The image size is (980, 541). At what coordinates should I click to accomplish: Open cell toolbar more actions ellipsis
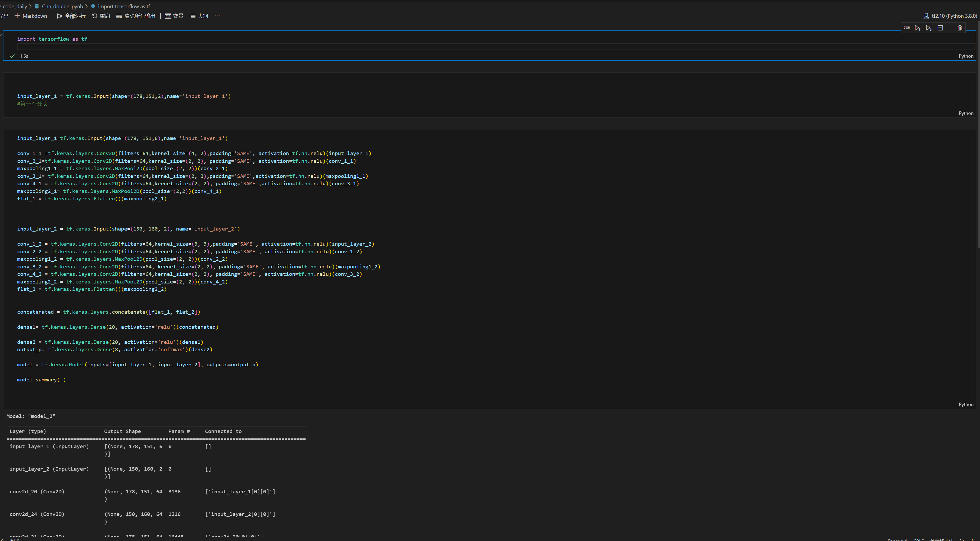click(950, 28)
